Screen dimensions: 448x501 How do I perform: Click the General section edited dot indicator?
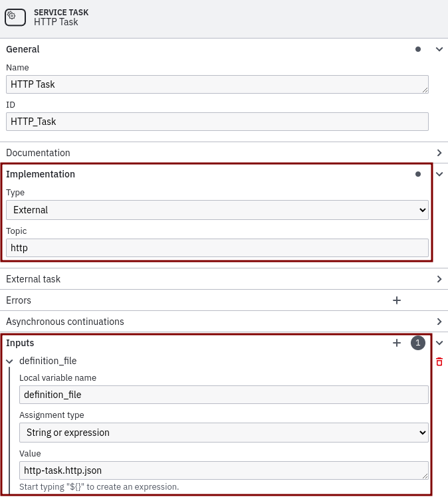(x=418, y=49)
